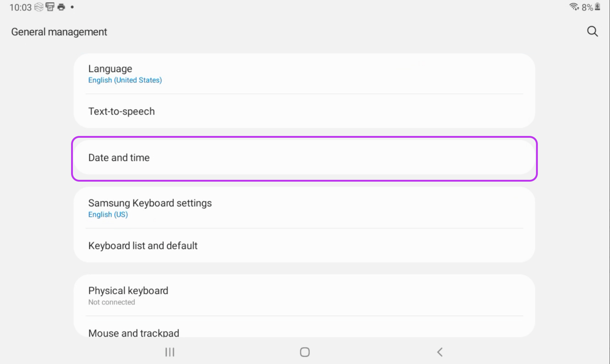
Task: Tap the Wi-Fi status icon
Action: coord(574,7)
